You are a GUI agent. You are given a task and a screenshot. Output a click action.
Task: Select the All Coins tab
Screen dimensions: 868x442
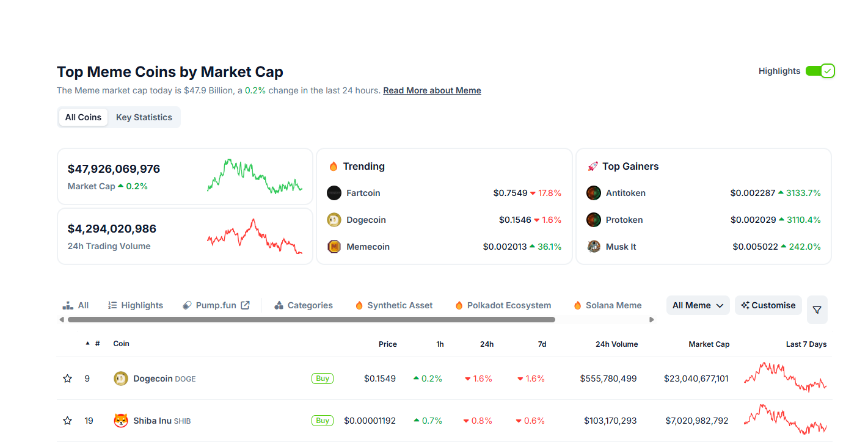click(84, 117)
